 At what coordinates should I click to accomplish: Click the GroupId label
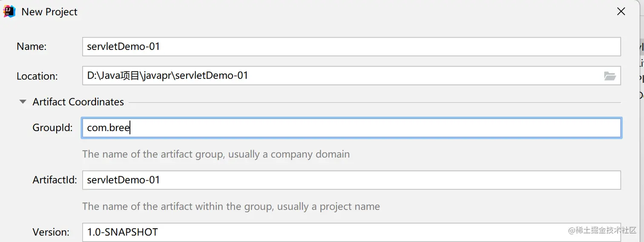52,128
